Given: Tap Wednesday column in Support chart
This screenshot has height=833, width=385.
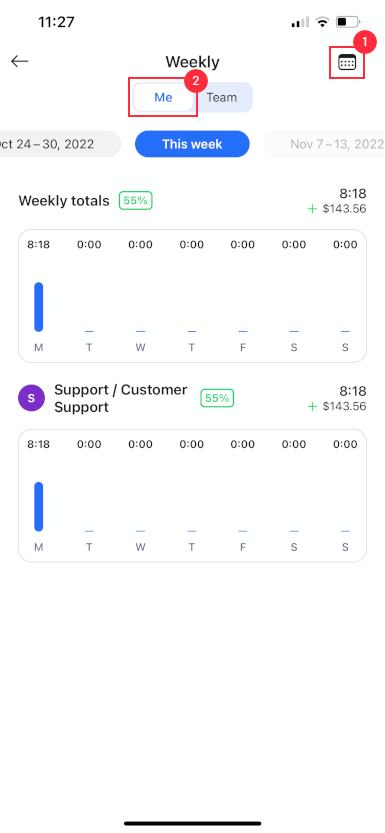Looking at the screenshot, I should 140,496.
